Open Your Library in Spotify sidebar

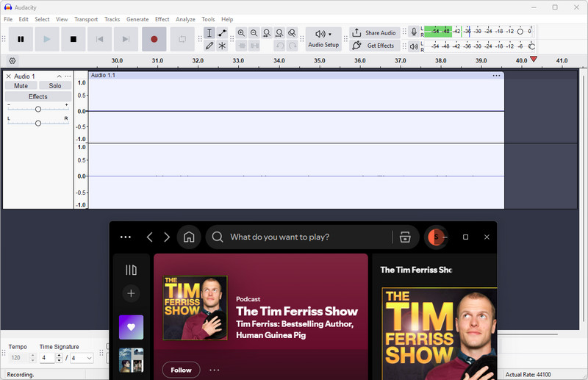point(131,270)
